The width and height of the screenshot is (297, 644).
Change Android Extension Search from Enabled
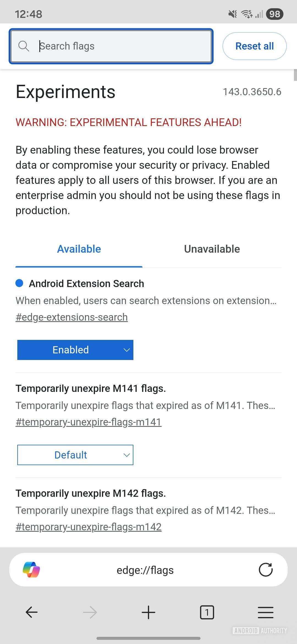click(x=75, y=350)
